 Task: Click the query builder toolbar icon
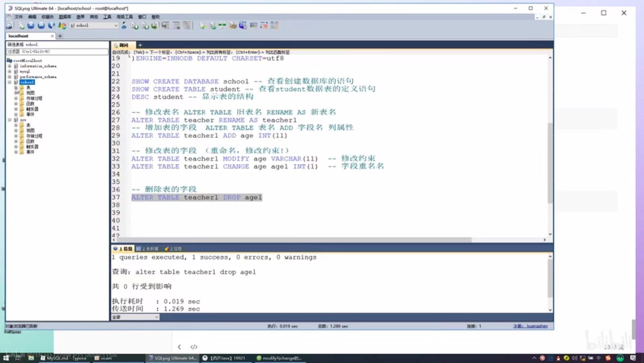(x=253, y=25)
